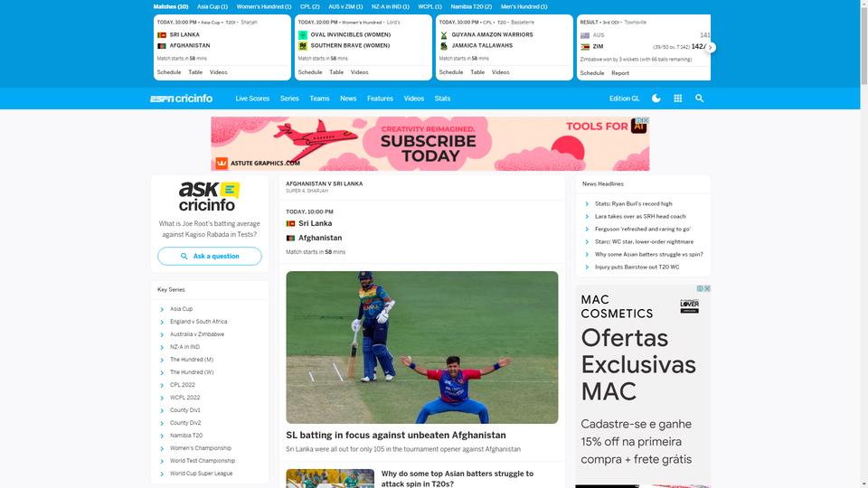Select the Namibia T20 (2) tab
The image size is (868, 488).
471,6
